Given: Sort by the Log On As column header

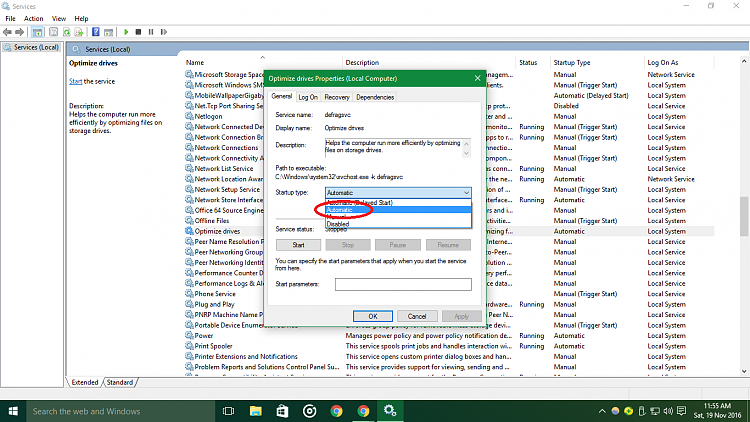Looking at the screenshot, I should coord(663,63).
